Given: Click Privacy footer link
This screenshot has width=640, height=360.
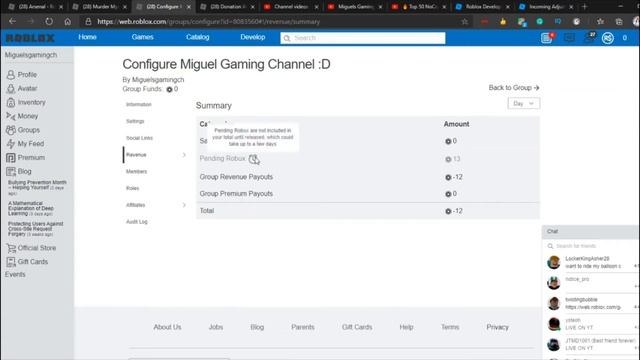Looking at the screenshot, I should [x=498, y=327].
